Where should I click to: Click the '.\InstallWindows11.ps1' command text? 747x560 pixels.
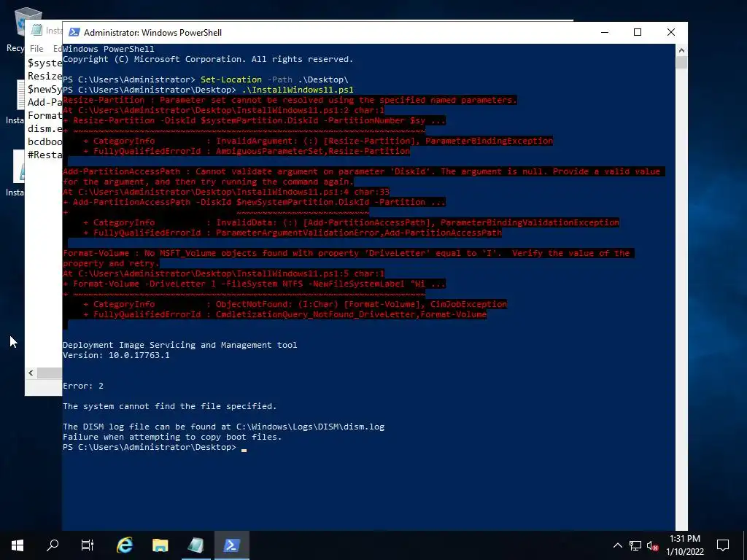click(x=298, y=90)
